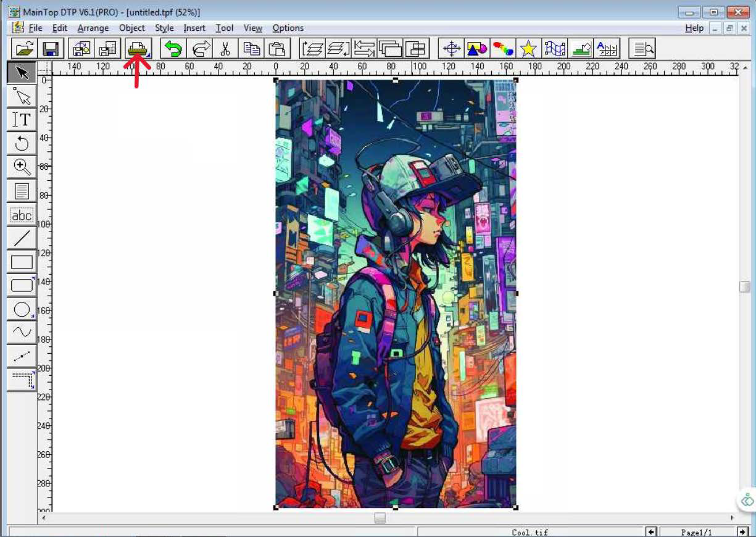Open the File menu
The height and width of the screenshot is (537, 756).
click(35, 28)
